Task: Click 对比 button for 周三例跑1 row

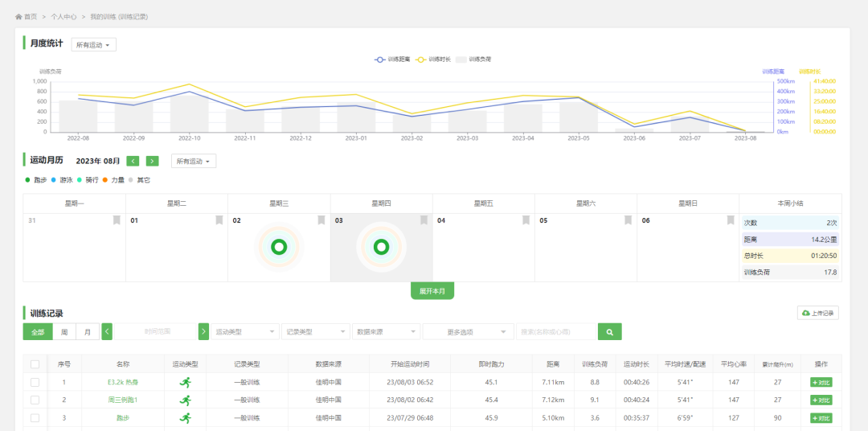Action: (821, 400)
